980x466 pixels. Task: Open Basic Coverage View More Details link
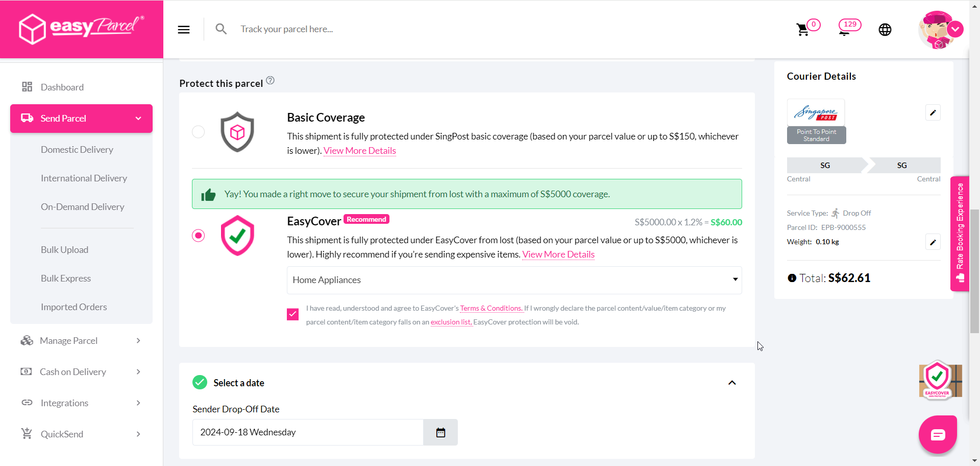point(360,151)
